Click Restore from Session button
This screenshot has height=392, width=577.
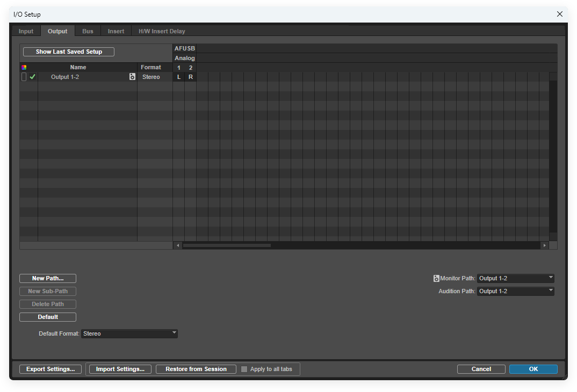(x=196, y=369)
